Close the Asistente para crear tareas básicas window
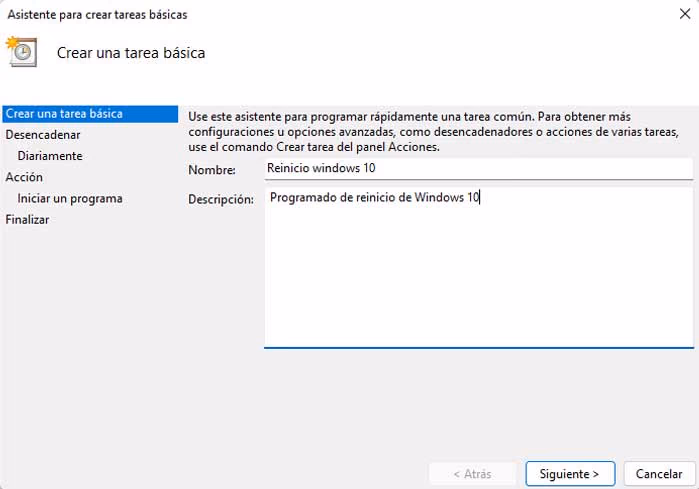The width and height of the screenshot is (699, 489). [x=685, y=14]
